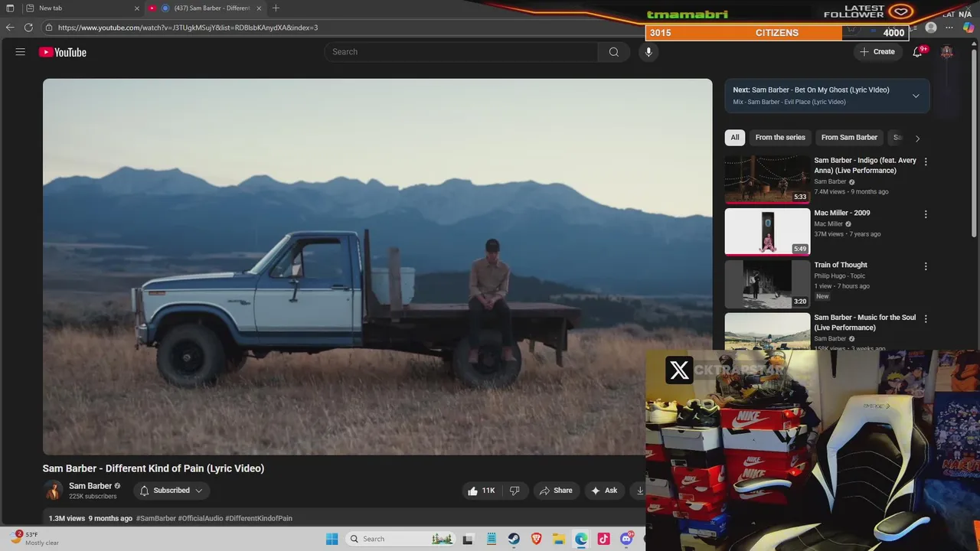The image size is (980, 551).
Task: Open Discord from the taskbar
Action: click(626, 539)
